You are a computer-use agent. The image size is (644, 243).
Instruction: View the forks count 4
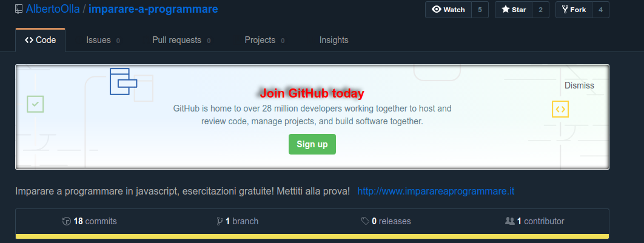600,10
